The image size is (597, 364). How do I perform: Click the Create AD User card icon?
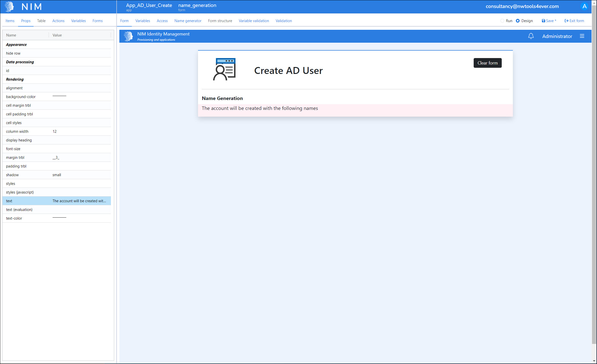click(224, 69)
